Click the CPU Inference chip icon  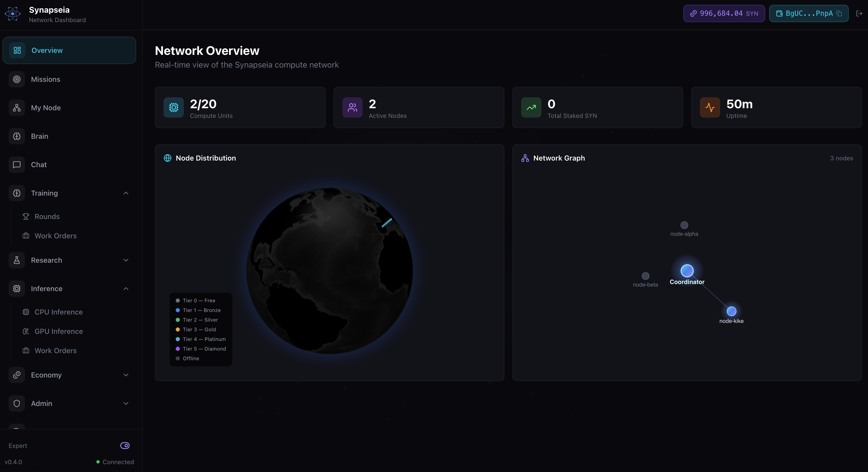point(26,312)
